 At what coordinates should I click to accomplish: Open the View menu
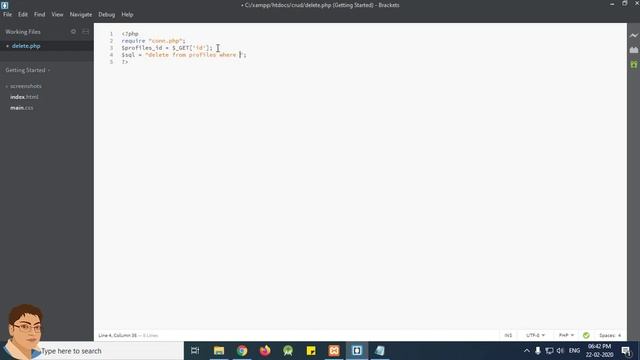click(57, 14)
